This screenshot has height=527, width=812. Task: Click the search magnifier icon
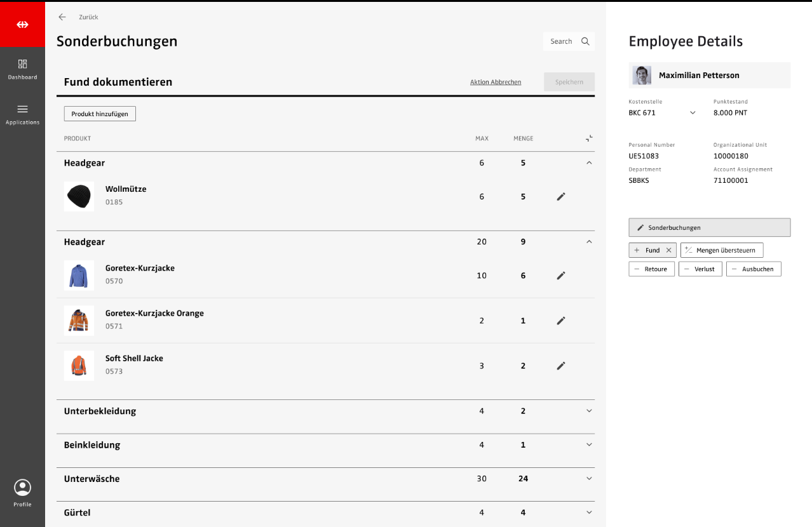click(x=585, y=41)
